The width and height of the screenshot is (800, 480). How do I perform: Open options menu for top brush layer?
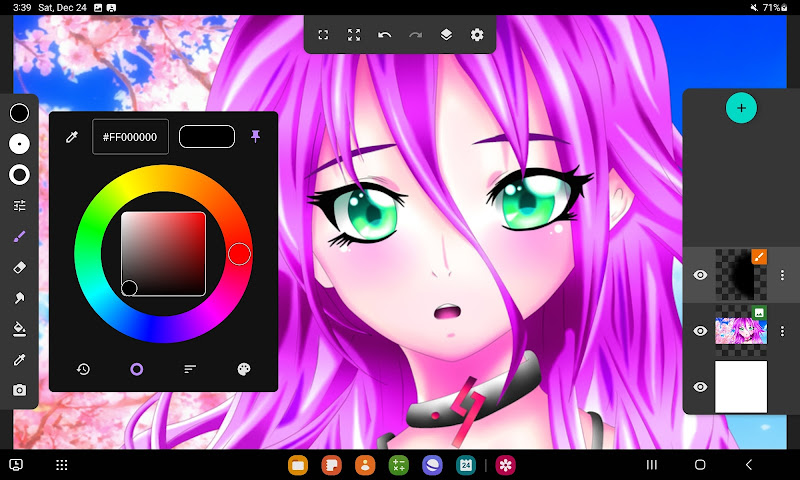782,275
